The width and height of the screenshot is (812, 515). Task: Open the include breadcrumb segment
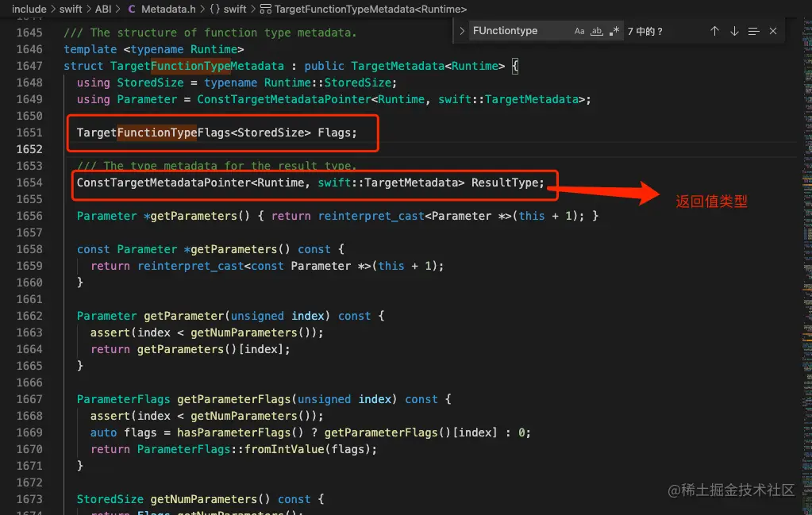[29, 9]
